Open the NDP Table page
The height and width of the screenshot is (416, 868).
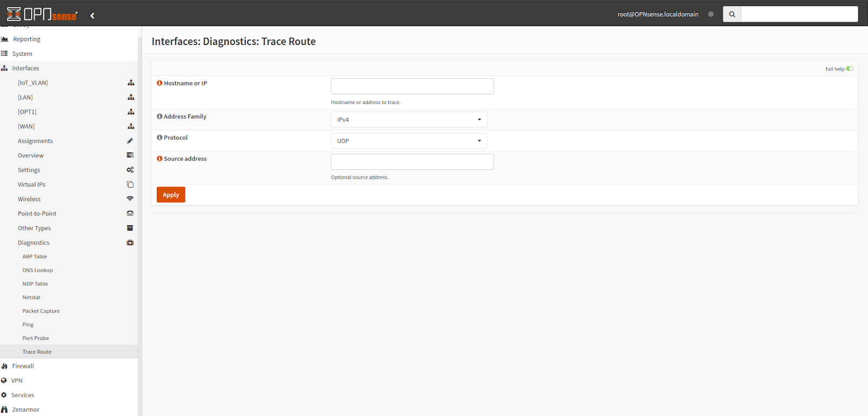[x=35, y=284]
